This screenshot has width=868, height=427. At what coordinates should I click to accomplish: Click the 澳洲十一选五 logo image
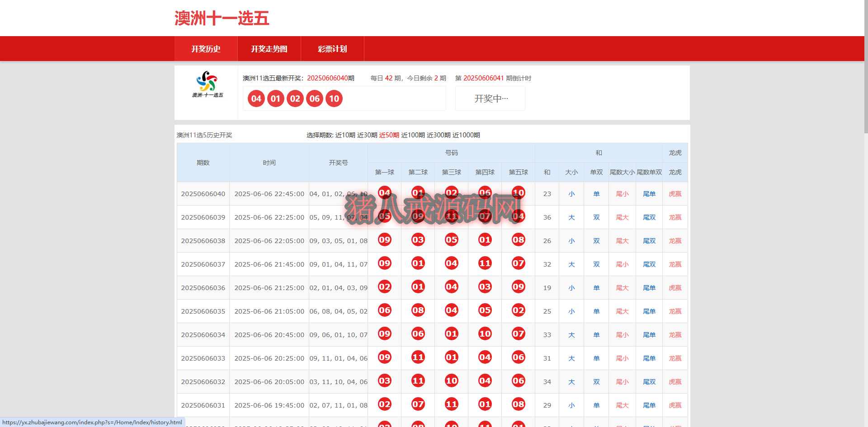click(207, 84)
